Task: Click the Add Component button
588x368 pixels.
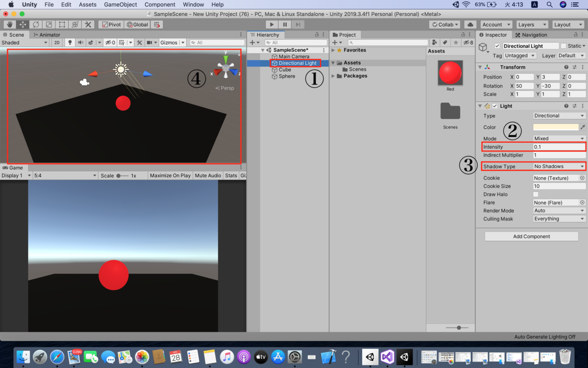Action: [x=532, y=237]
